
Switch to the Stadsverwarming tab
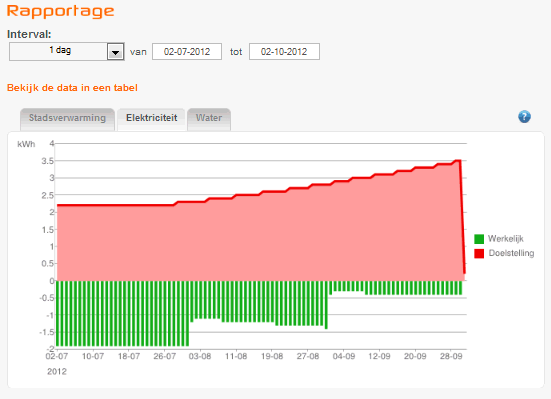[67, 119]
